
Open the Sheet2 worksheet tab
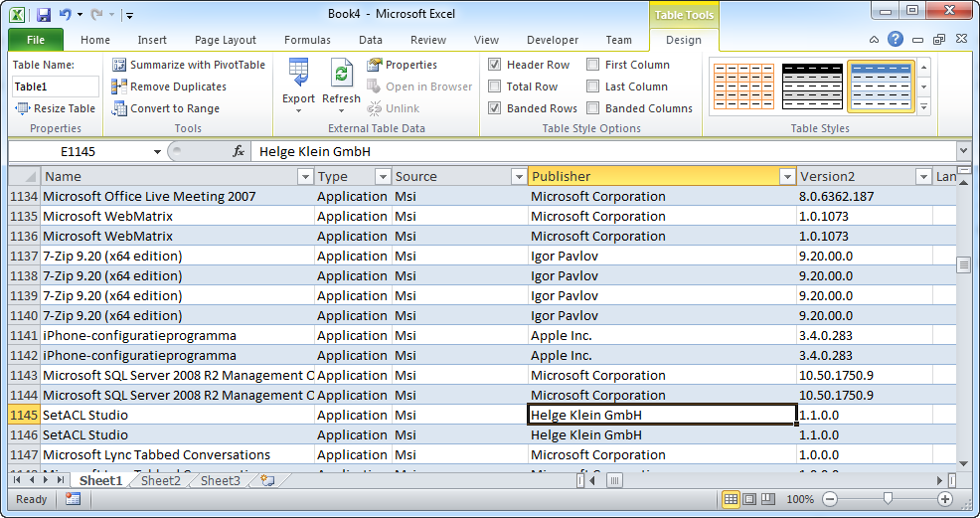click(x=161, y=480)
